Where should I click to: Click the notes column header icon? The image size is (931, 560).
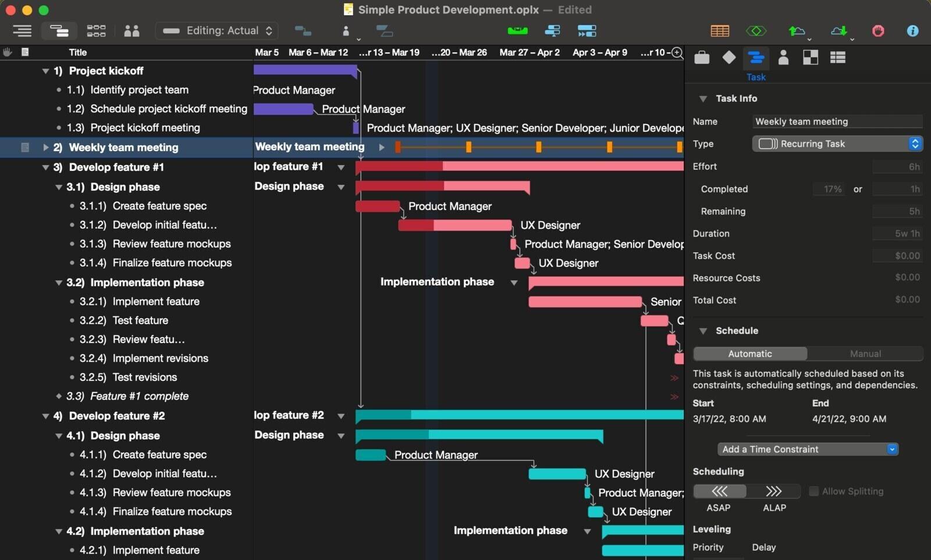(x=25, y=52)
